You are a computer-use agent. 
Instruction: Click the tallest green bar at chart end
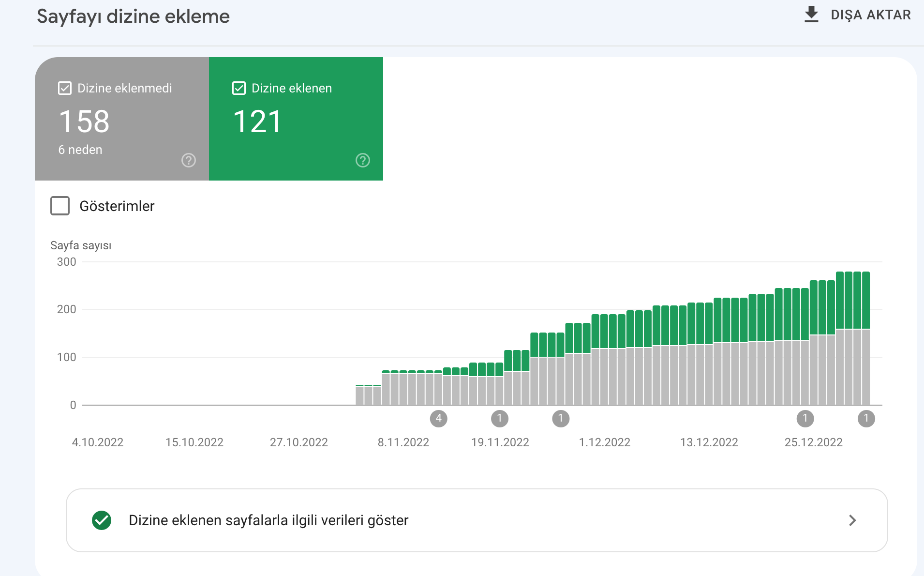pyautogui.click(x=866, y=300)
